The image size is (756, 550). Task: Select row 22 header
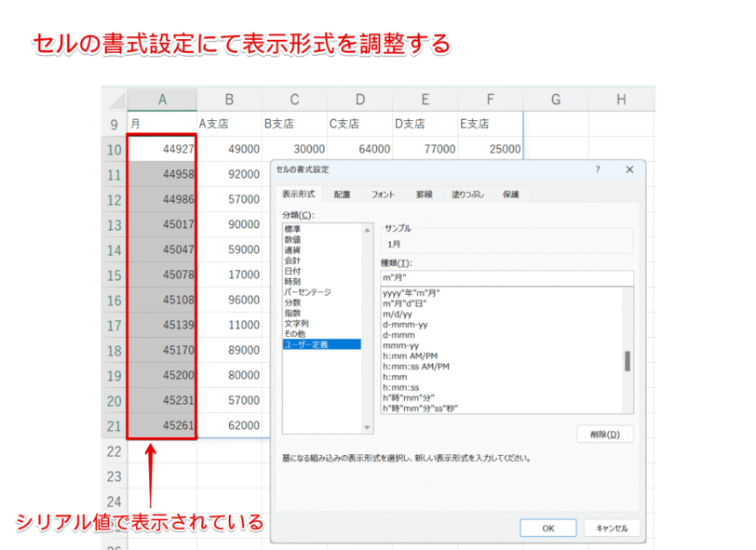(115, 451)
